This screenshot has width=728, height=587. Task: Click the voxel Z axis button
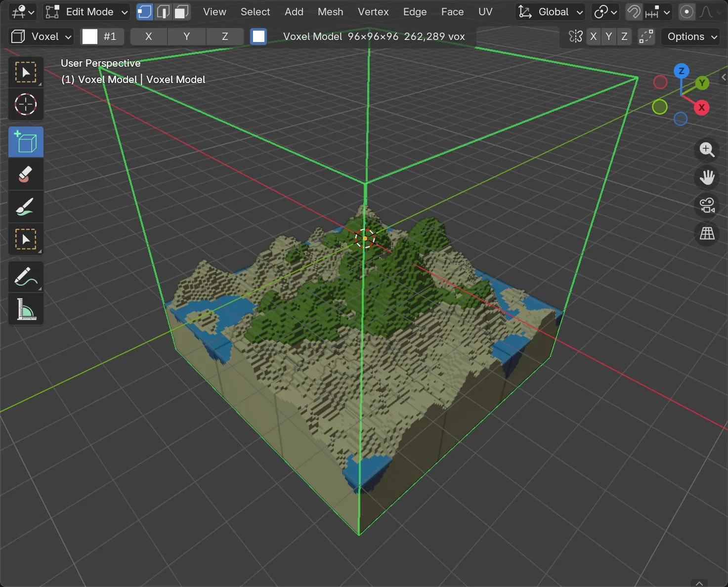225,37
